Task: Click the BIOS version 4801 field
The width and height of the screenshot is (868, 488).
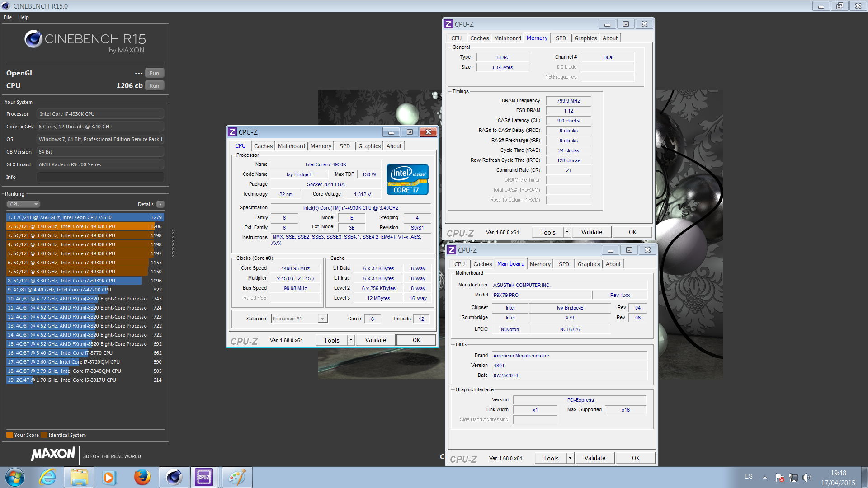Action: click(x=570, y=366)
